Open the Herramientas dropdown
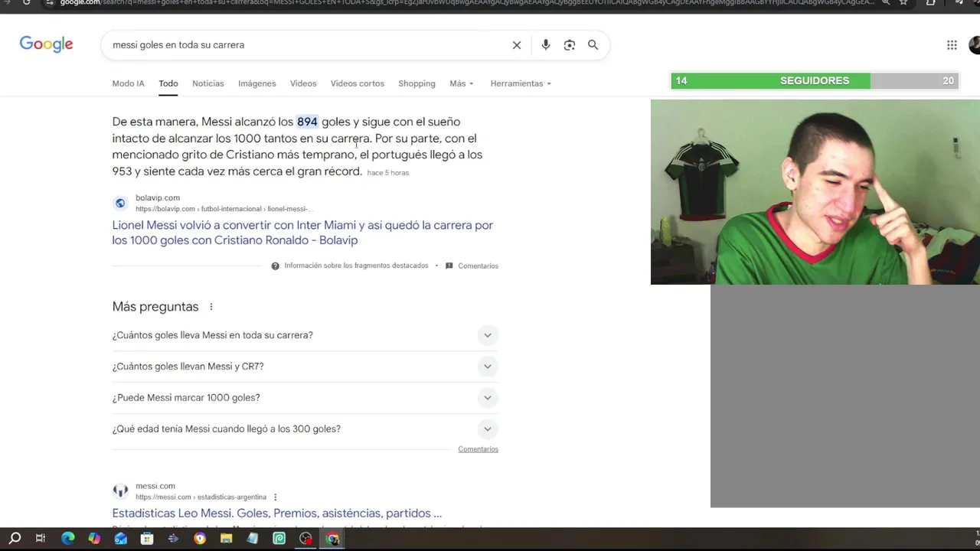The image size is (980, 551). pyautogui.click(x=521, y=83)
